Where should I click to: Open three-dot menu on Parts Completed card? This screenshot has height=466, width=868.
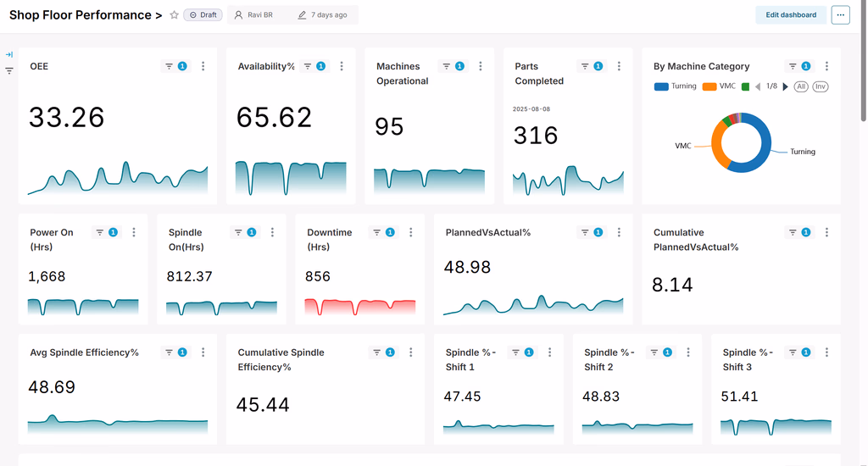click(619, 66)
